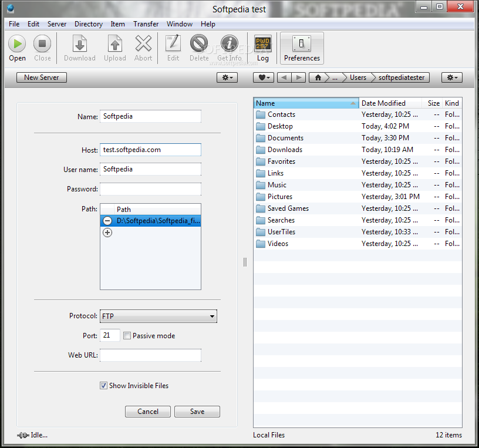This screenshot has height=448, width=479.
Task: Enable the Passive mode checkbox
Action: tap(127, 335)
